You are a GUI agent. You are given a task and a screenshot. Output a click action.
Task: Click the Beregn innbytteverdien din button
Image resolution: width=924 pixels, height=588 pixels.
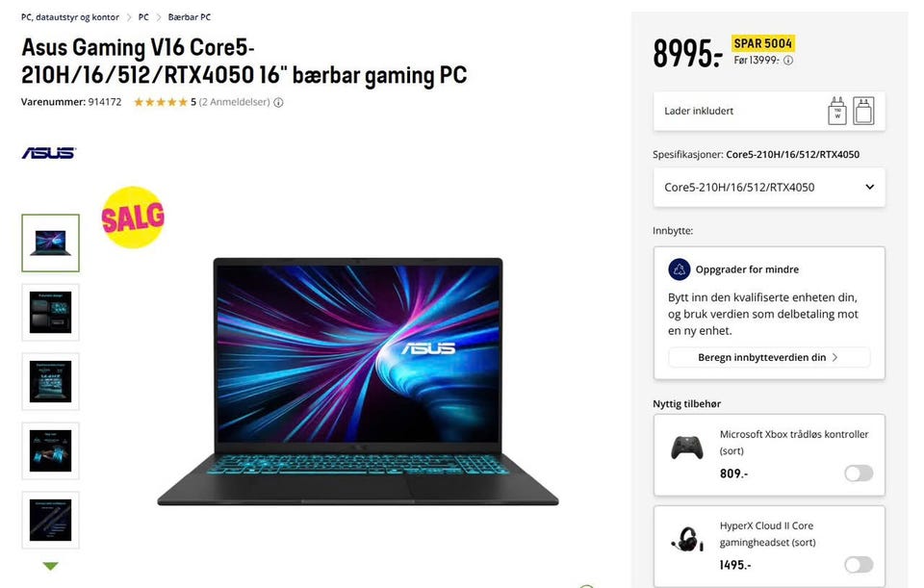point(769,358)
